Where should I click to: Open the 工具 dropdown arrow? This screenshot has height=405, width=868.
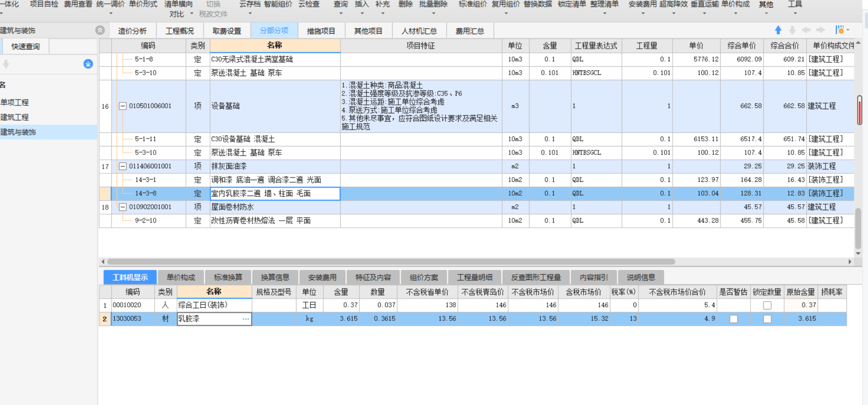(x=795, y=14)
